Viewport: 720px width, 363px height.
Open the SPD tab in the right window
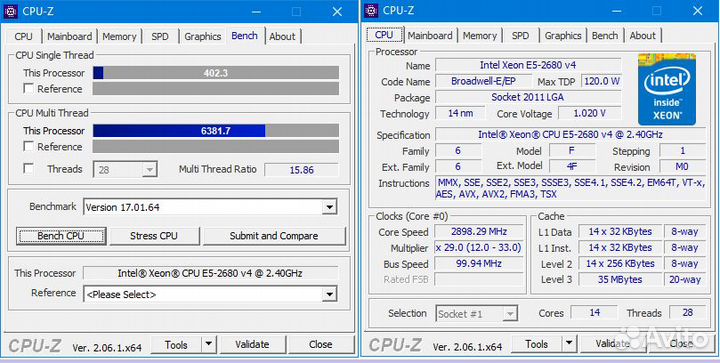(x=520, y=35)
